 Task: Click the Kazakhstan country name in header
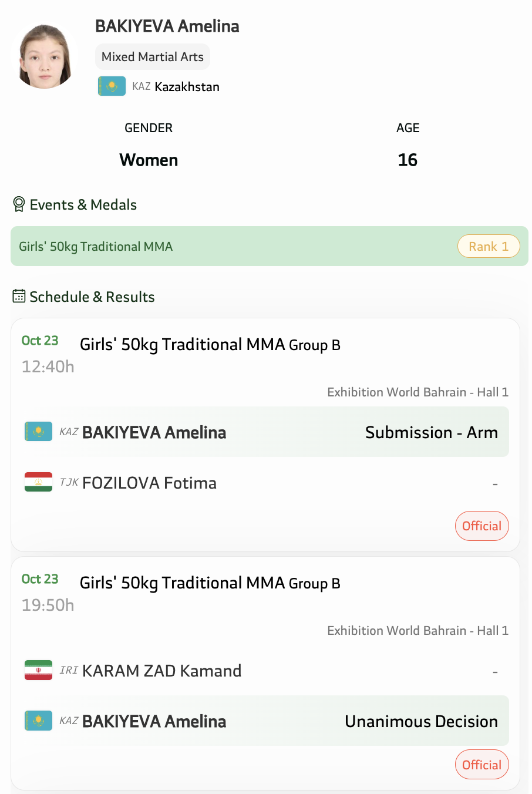tap(187, 87)
